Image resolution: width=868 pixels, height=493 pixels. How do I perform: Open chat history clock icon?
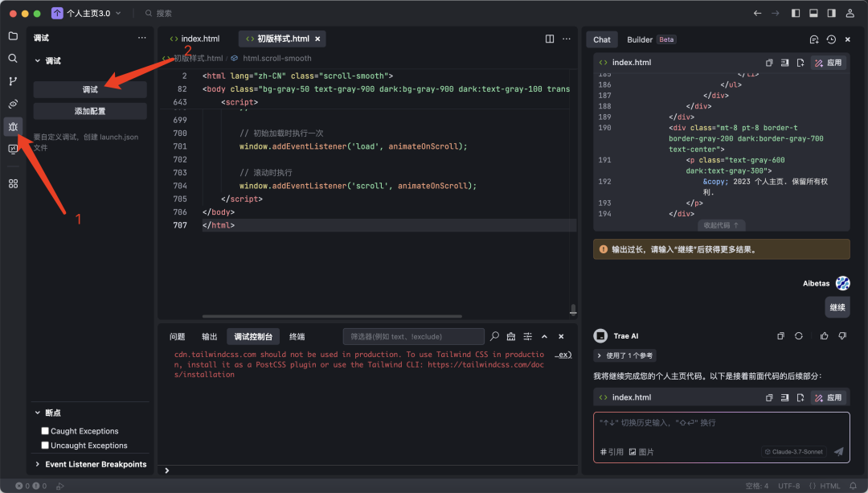click(x=831, y=39)
